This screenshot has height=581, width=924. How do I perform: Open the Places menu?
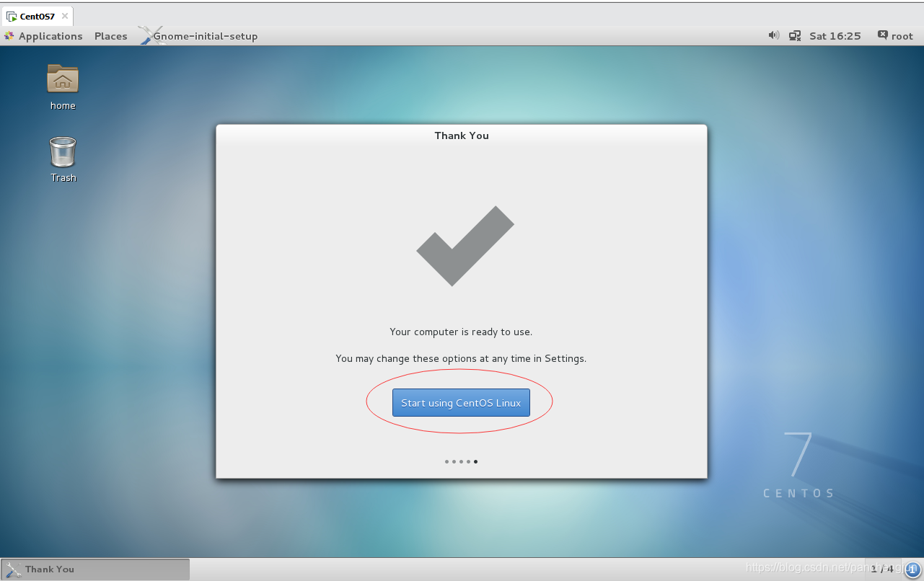click(x=110, y=36)
